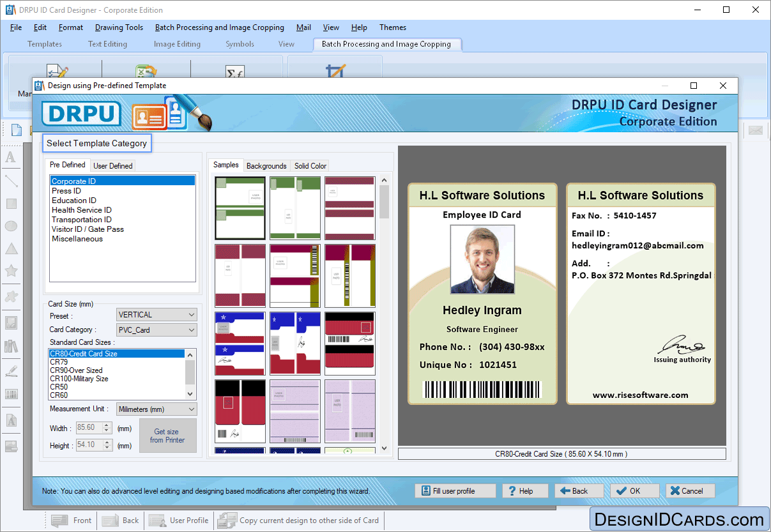Click the OK button
The image size is (771, 532).
[634, 491]
